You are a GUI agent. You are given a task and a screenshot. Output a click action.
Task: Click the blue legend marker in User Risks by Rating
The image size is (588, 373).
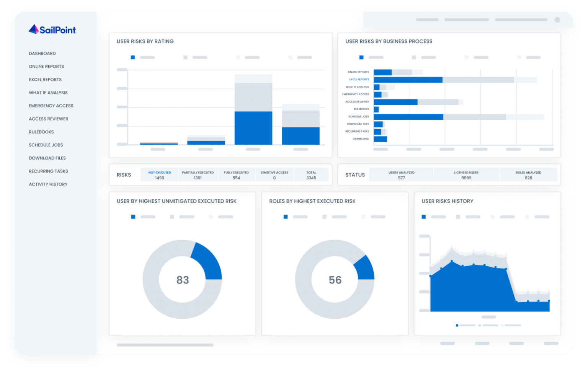[133, 57]
